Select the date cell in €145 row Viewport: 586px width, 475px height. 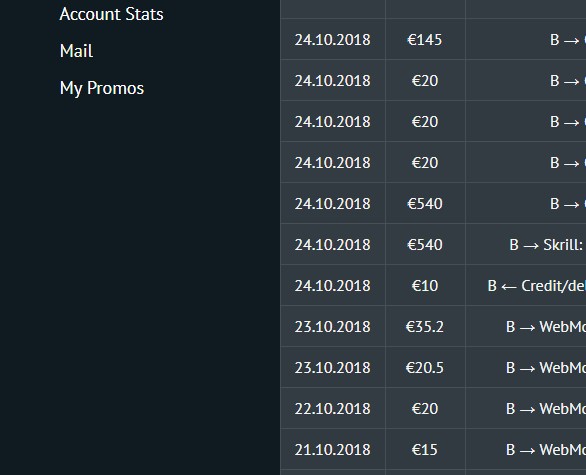[x=333, y=40]
